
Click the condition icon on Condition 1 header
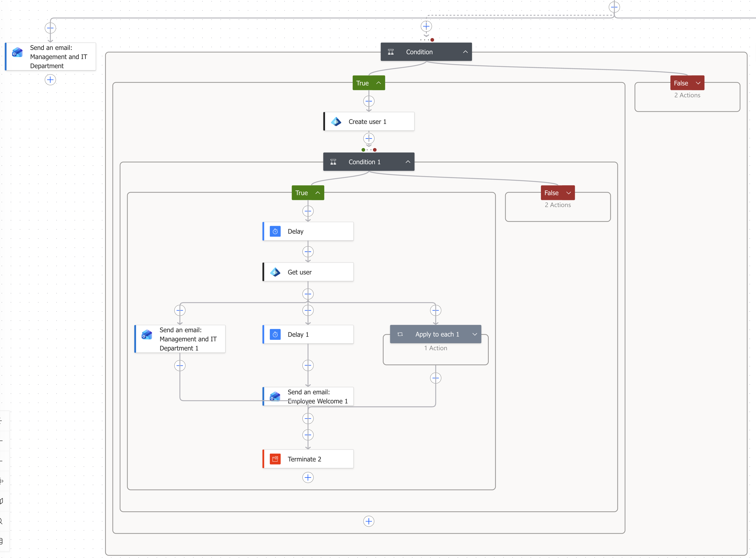(x=333, y=162)
